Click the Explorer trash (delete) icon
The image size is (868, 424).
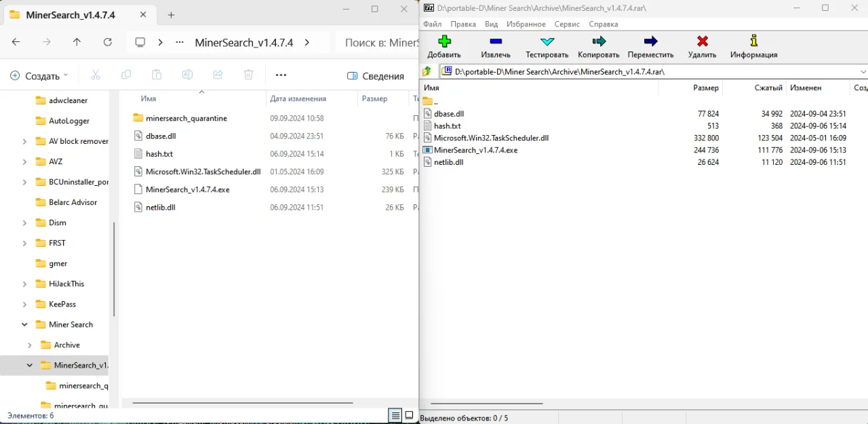coord(249,75)
